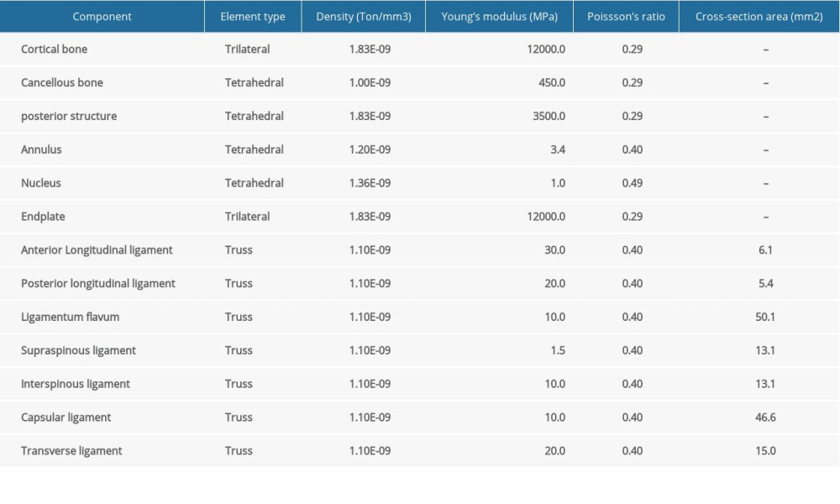Select the Poisson's ratio column header
The height and width of the screenshot is (504, 840).
click(x=627, y=17)
